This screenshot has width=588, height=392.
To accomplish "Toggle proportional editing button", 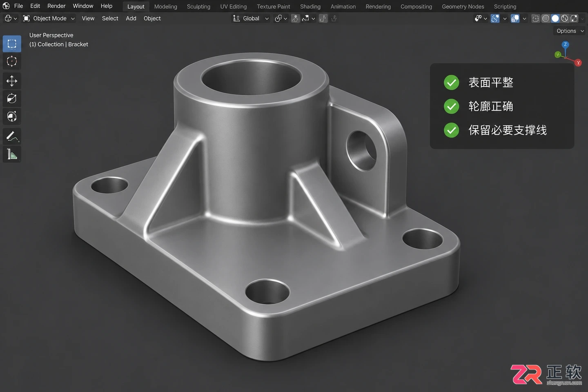I will click(323, 18).
